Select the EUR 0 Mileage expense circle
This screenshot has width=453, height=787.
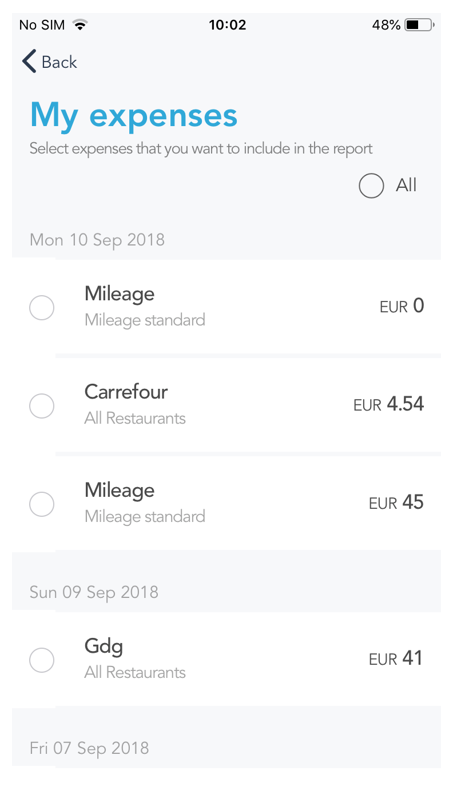pos(42,307)
